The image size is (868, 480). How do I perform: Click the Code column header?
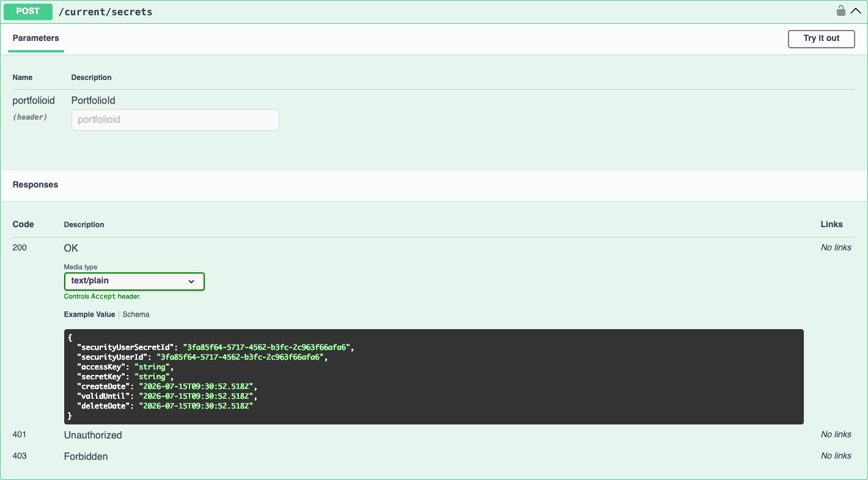point(23,224)
